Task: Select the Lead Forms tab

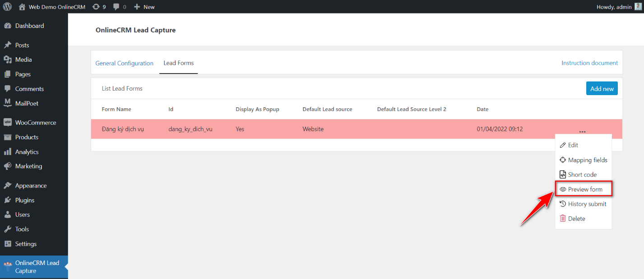Action: pyautogui.click(x=178, y=63)
